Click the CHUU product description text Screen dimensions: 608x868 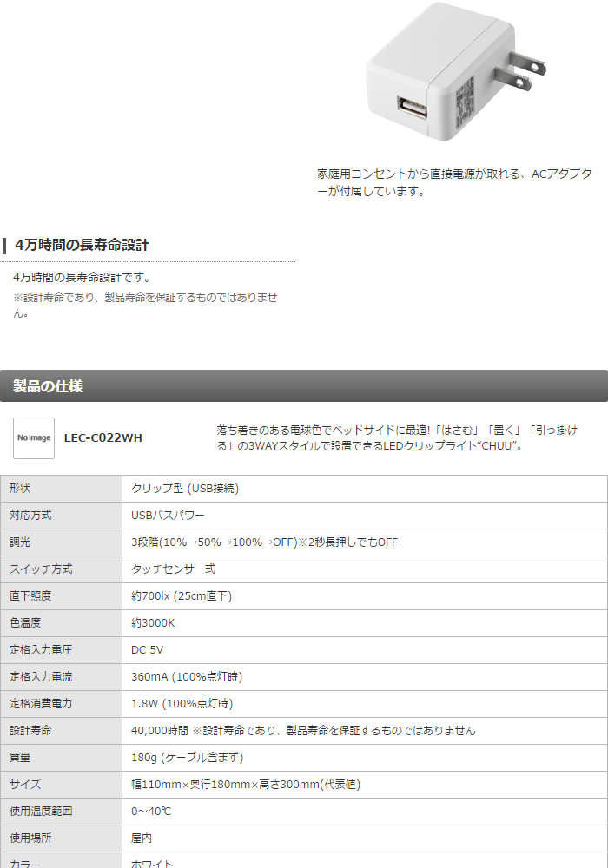(396, 437)
